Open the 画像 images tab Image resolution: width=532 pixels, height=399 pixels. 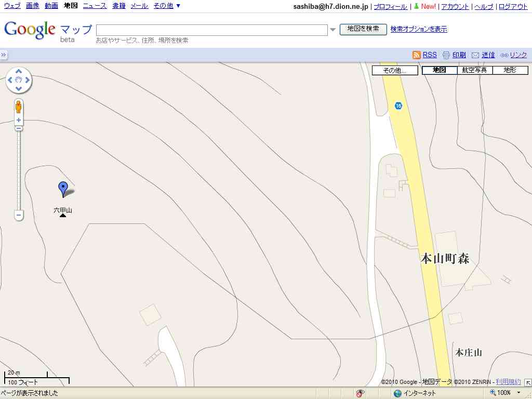(32, 6)
